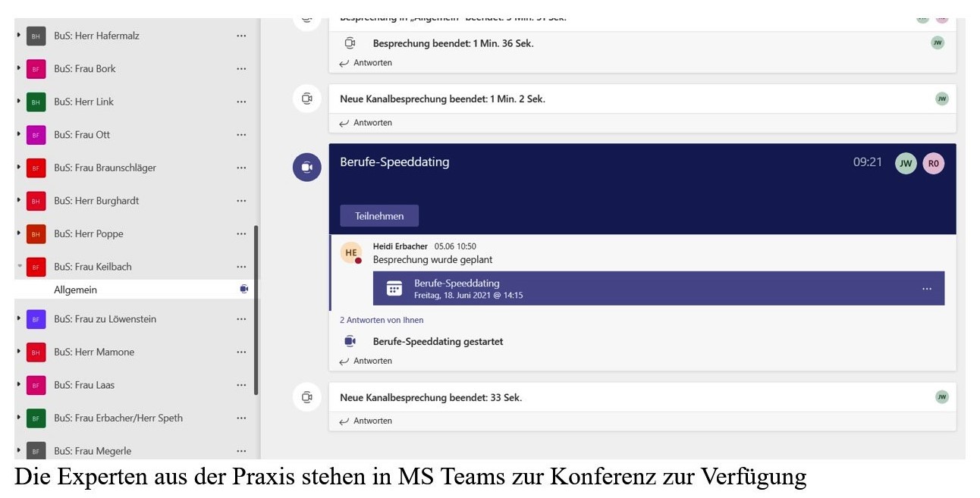Open more options for BuS: Frau Bork
Image resolution: width=980 pixels, height=498 pixels.
(x=241, y=68)
